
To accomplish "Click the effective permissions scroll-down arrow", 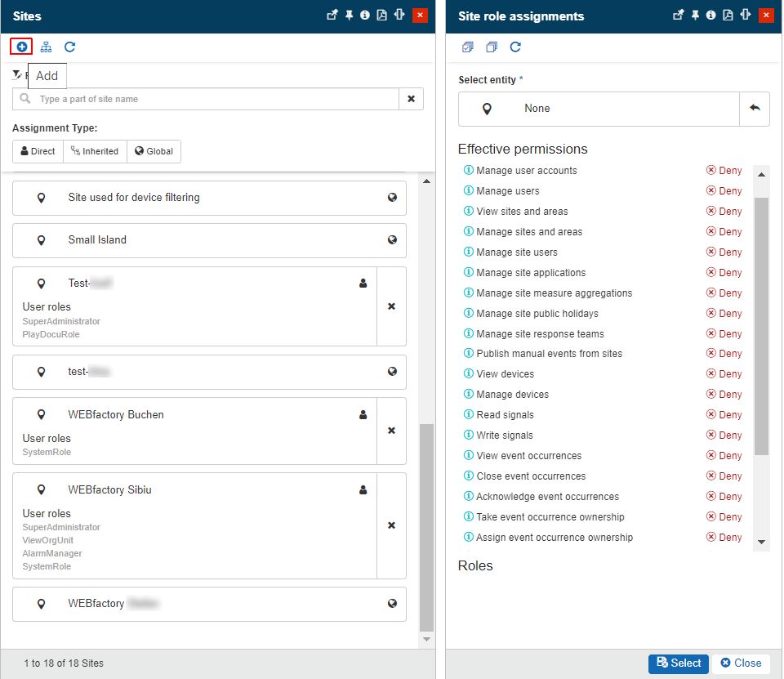I will [x=761, y=542].
